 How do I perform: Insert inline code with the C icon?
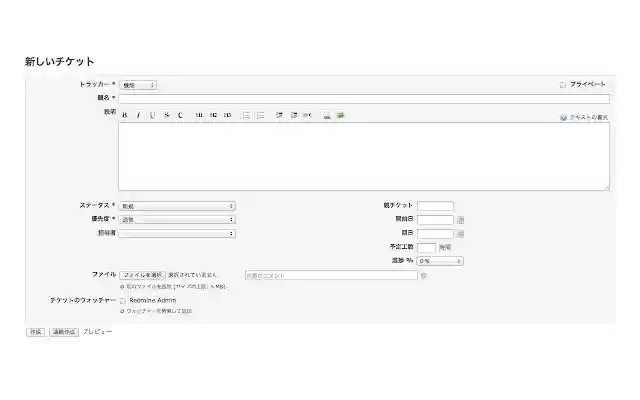[x=180, y=116]
